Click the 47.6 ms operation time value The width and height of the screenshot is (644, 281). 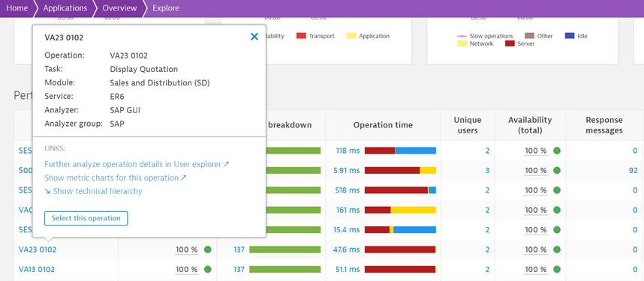[346, 250]
